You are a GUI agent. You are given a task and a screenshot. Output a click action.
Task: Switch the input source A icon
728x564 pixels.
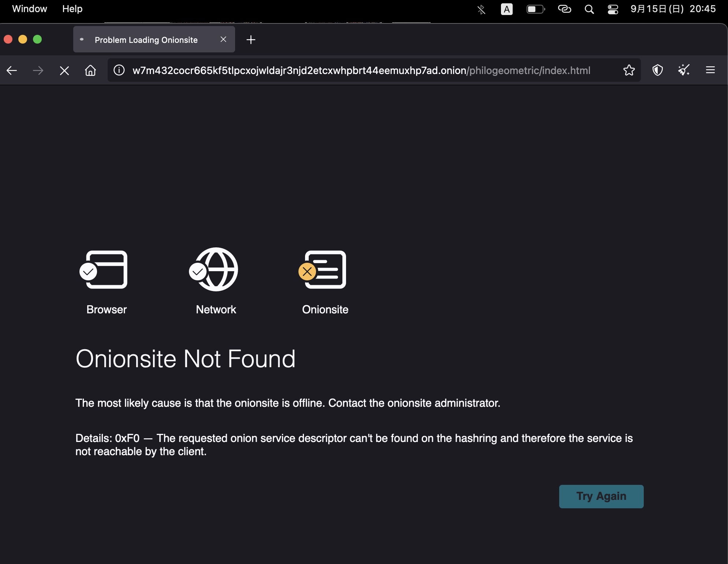(507, 9)
